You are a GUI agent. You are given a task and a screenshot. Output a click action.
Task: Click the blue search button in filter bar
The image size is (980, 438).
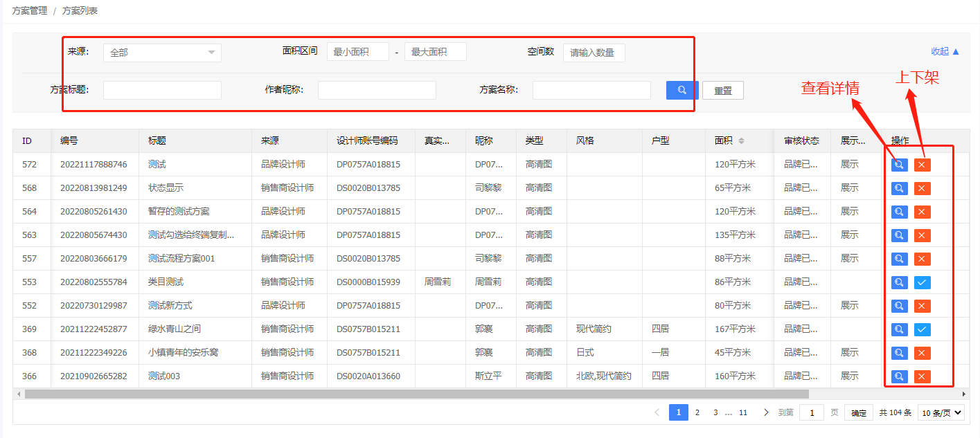tap(681, 90)
